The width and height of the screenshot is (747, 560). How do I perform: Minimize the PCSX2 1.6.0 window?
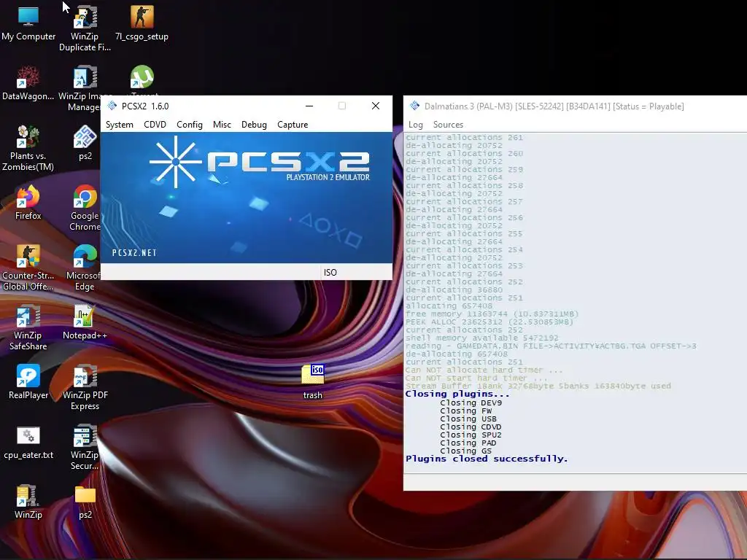tap(309, 106)
